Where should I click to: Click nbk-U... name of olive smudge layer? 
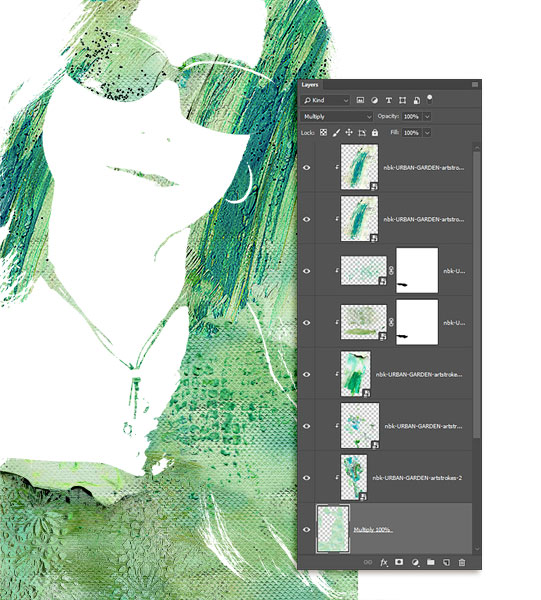point(454,323)
